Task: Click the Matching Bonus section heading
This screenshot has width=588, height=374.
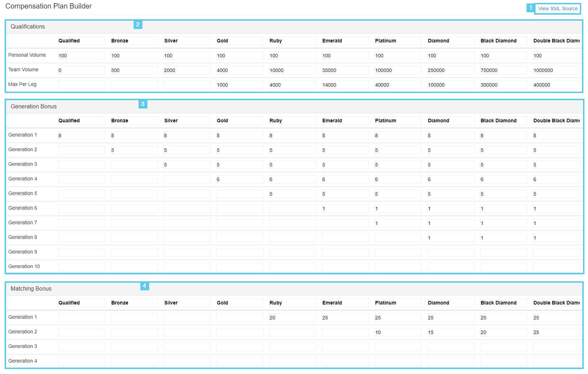Action: point(31,288)
